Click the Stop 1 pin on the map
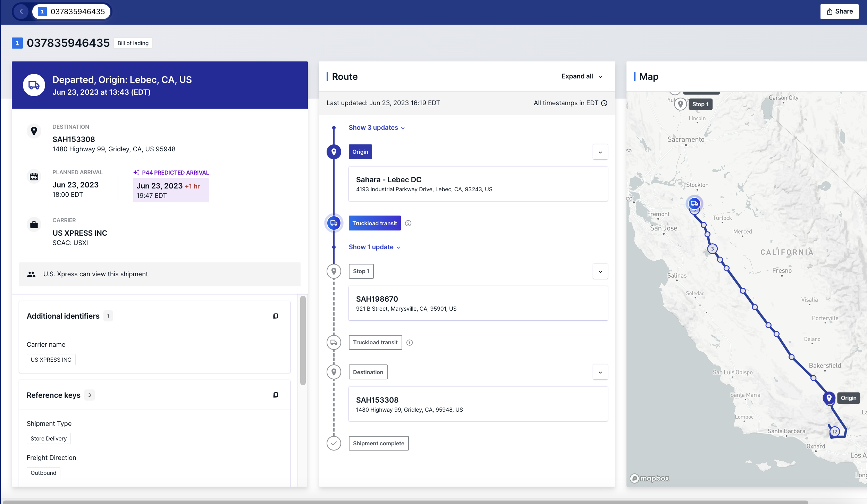The image size is (867, 504). [x=681, y=104]
